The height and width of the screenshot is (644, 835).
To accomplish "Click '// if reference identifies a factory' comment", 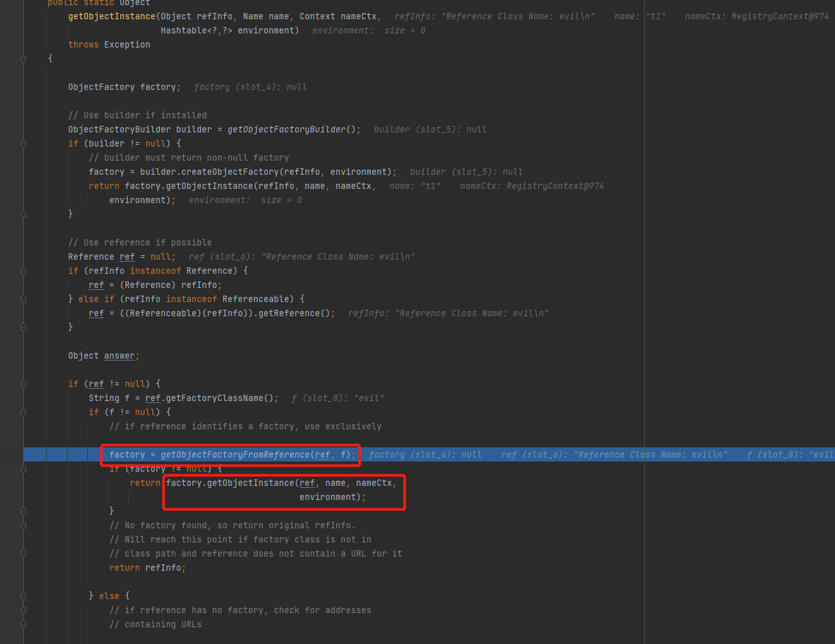I will pyautogui.click(x=246, y=426).
